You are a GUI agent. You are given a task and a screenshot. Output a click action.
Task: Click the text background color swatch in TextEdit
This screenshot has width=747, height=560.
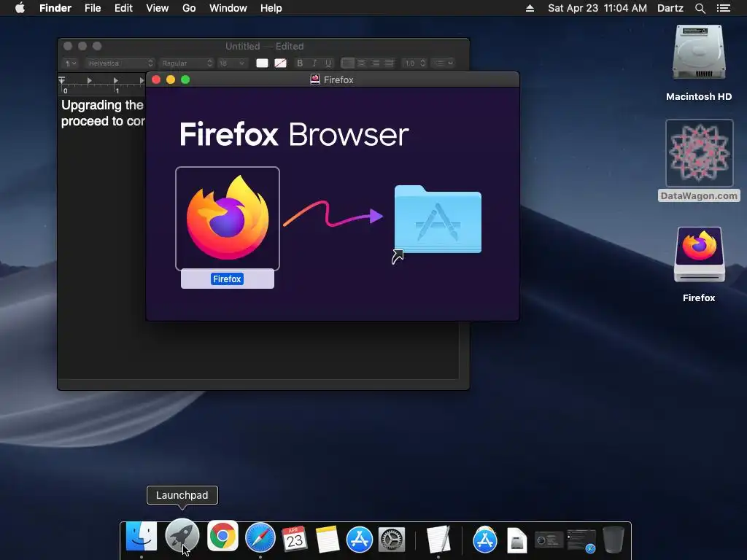pyautogui.click(x=280, y=63)
